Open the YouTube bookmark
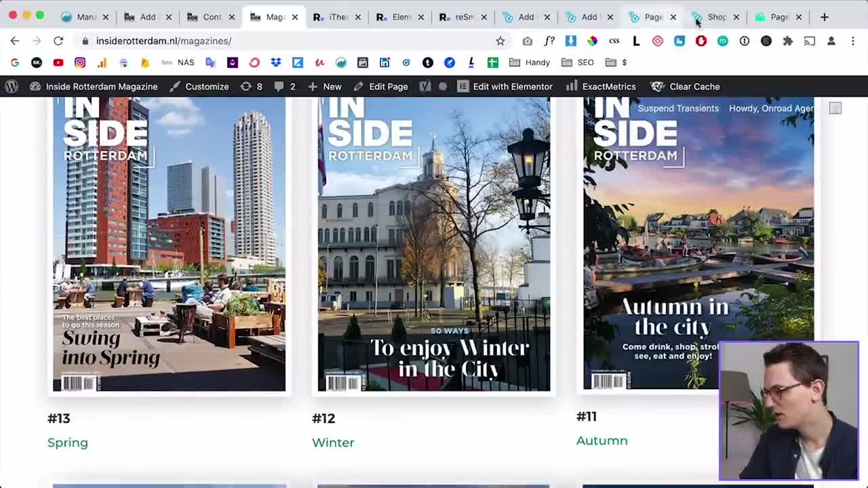Screen dimensions: 868x488 [58, 62]
